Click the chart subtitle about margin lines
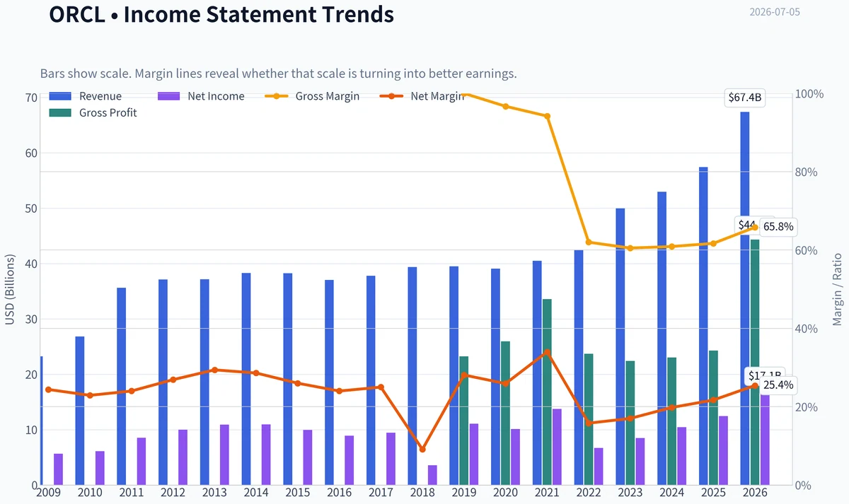 [x=279, y=74]
